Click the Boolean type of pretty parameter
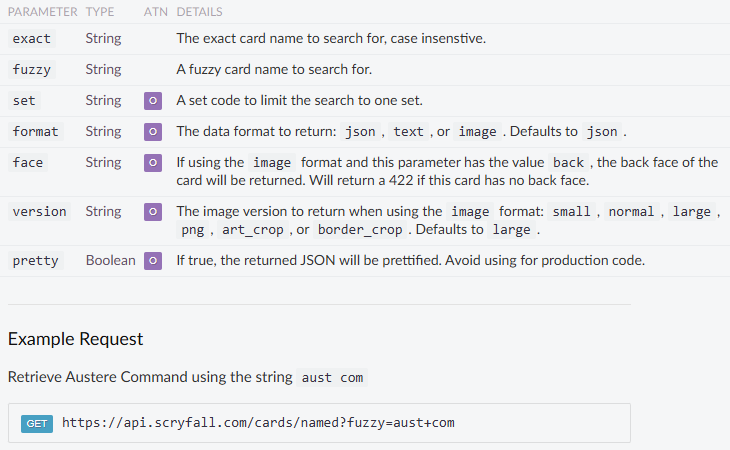Screen dimensions: 730x450 110,261
